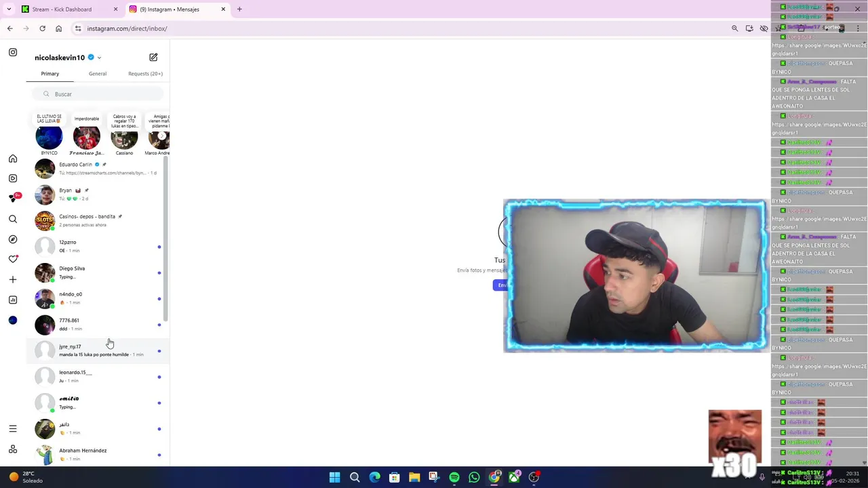
Task: Click the browser home button
Action: pos(58,28)
